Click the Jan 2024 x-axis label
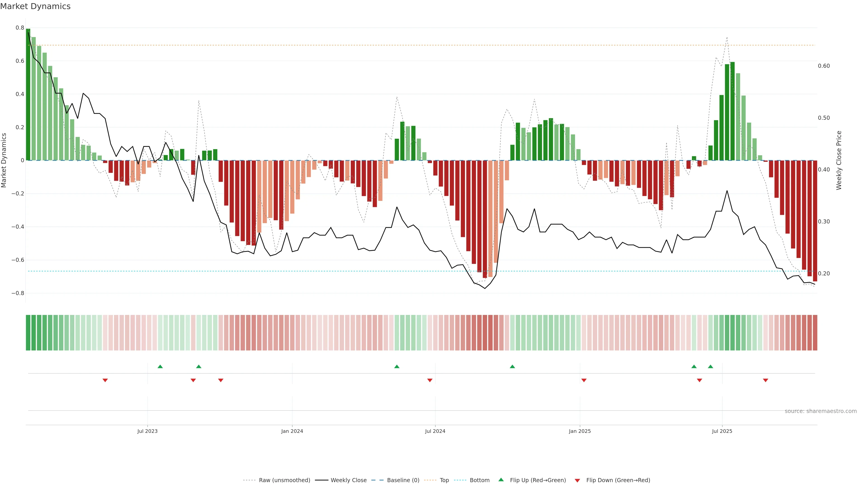This screenshot has height=488, width=868. pos(292,431)
